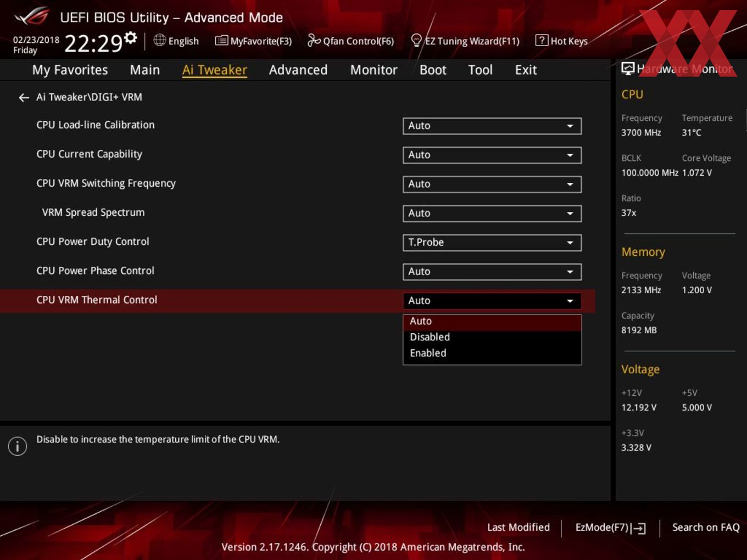Expand CPU VRM Switching Frequency dropdown

492,184
